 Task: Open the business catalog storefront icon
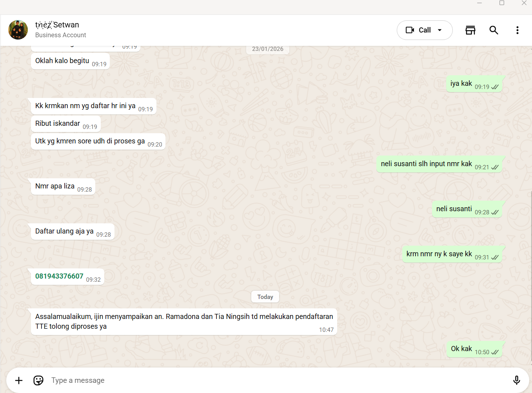coord(470,30)
